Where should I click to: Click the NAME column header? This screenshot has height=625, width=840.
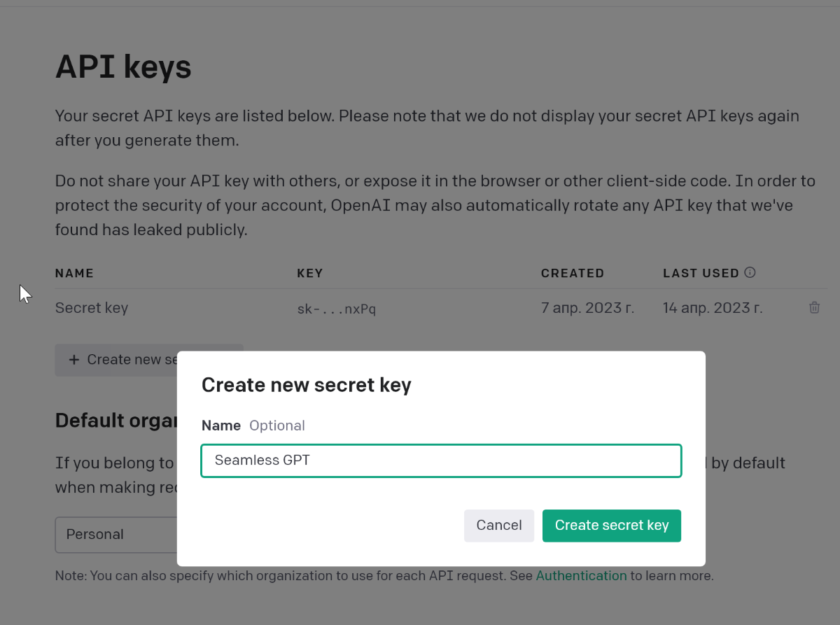click(x=74, y=273)
